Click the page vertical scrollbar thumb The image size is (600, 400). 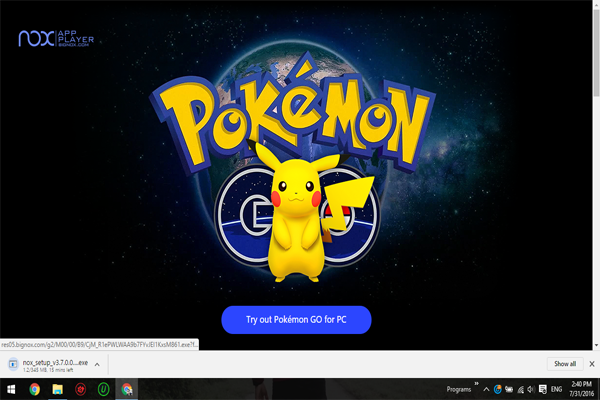(x=596, y=53)
